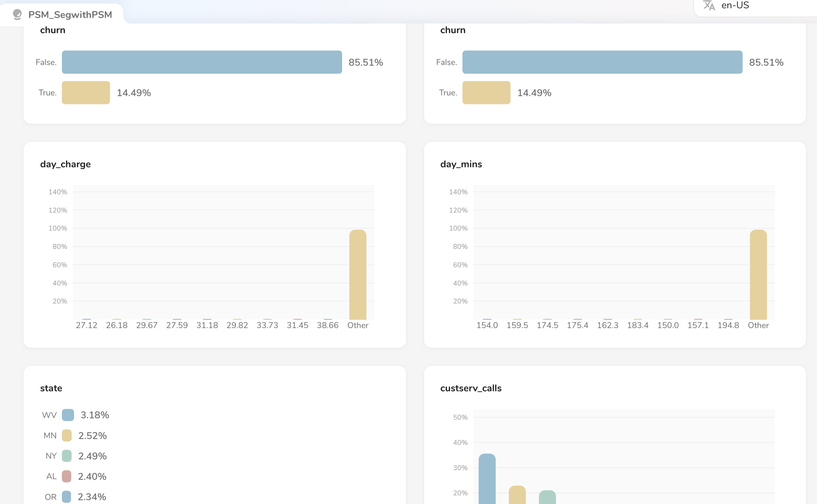Click the right churn True bar

click(486, 93)
